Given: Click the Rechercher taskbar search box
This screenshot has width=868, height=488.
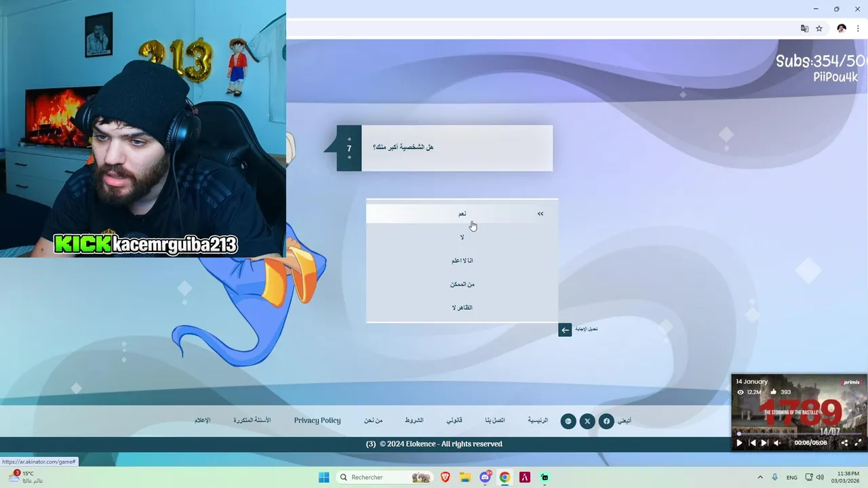Looking at the screenshot, I should click(x=385, y=477).
